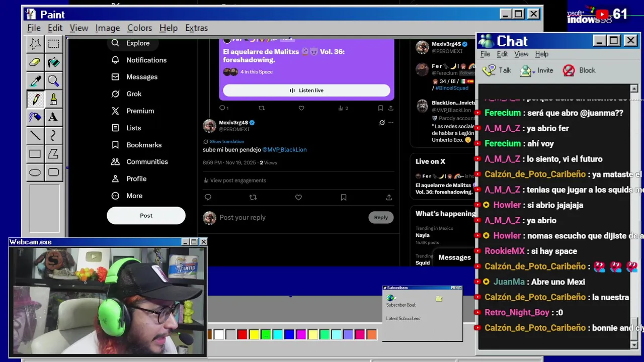Viewport: 644px width, 362px height.
Task: Open the Messages drawer at bottom of X
Action: coord(454,257)
